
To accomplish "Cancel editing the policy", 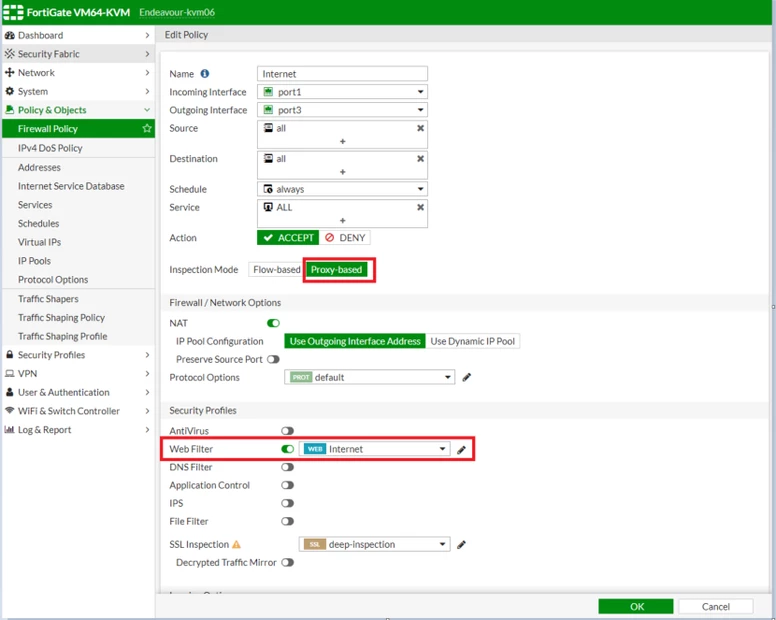I will pyautogui.click(x=716, y=607).
